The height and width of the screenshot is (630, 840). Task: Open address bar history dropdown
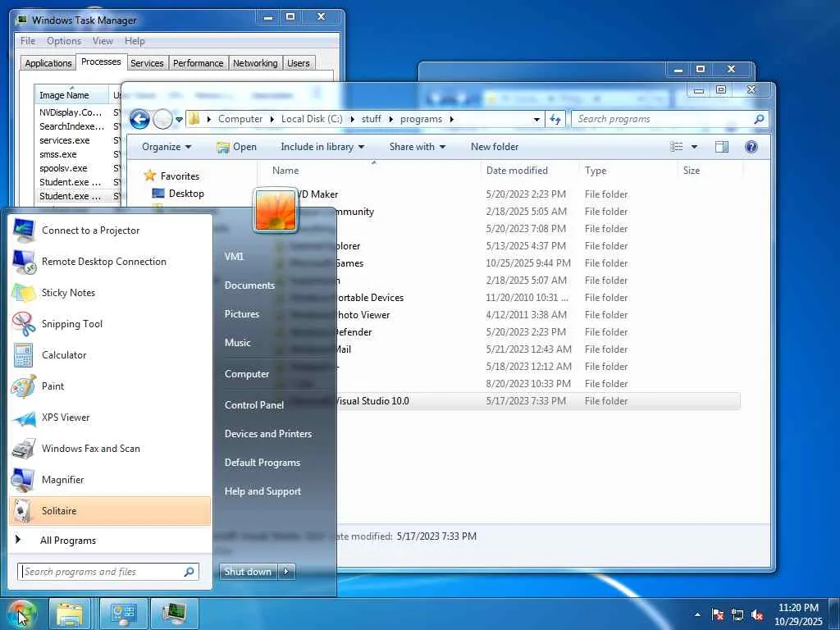[x=536, y=120]
